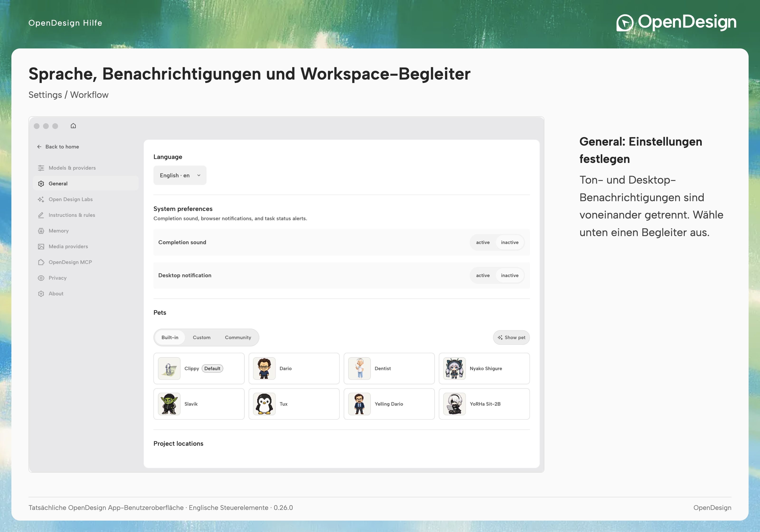Click the OpenDesign MCP puzzle icon

(x=41, y=262)
